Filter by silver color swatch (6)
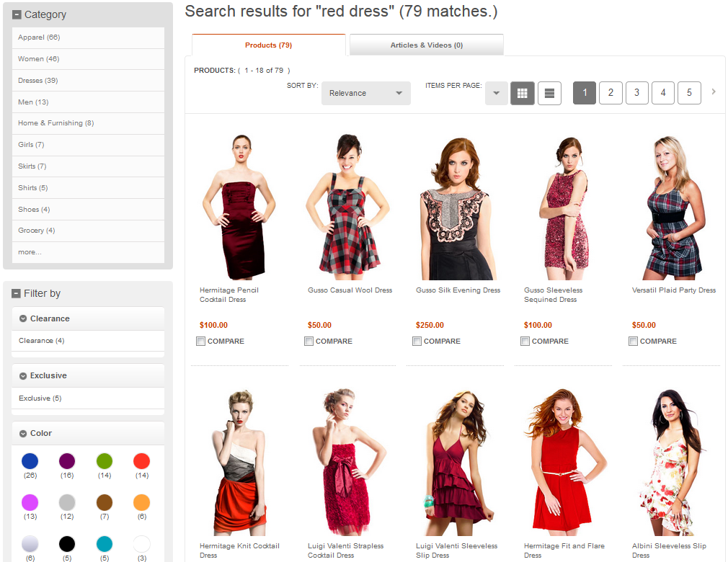 pyautogui.click(x=30, y=543)
